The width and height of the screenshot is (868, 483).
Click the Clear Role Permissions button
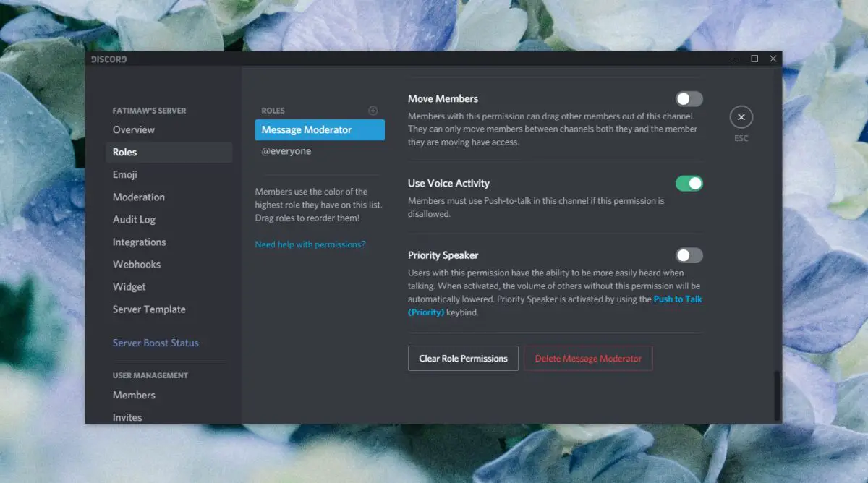[x=463, y=359]
